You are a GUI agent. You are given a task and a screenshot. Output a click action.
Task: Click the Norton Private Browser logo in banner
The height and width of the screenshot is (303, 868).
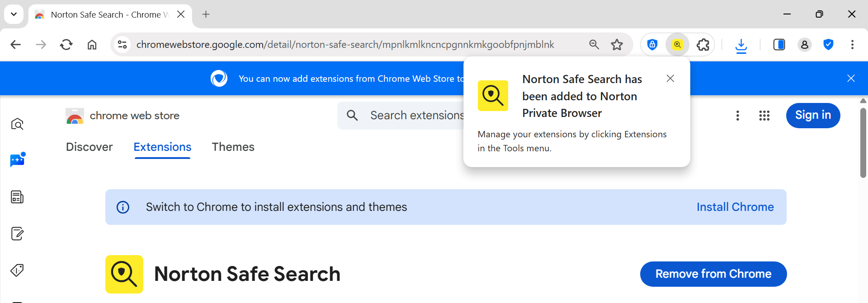[219, 79]
